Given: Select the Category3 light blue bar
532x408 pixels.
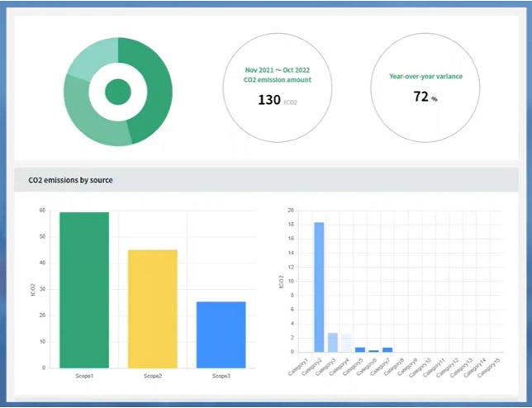Looking at the screenshot, I should (333, 343).
